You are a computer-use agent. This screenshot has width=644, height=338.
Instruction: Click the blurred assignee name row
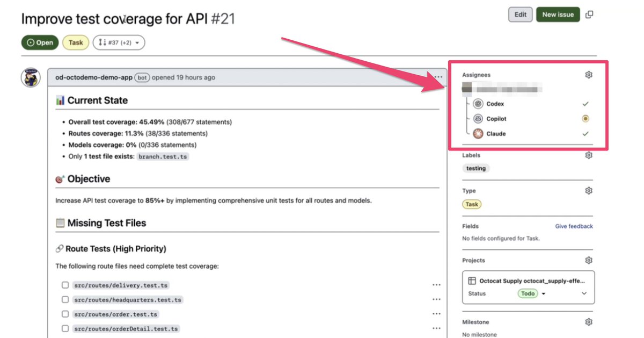click(x=501, y=89)
